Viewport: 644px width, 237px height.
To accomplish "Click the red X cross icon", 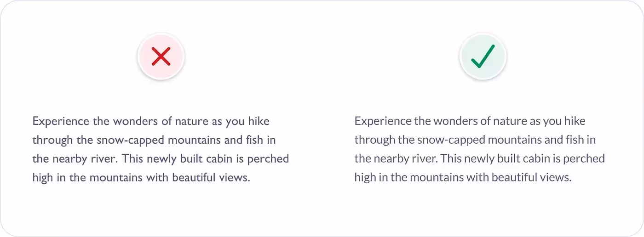I will pos(161,56).
